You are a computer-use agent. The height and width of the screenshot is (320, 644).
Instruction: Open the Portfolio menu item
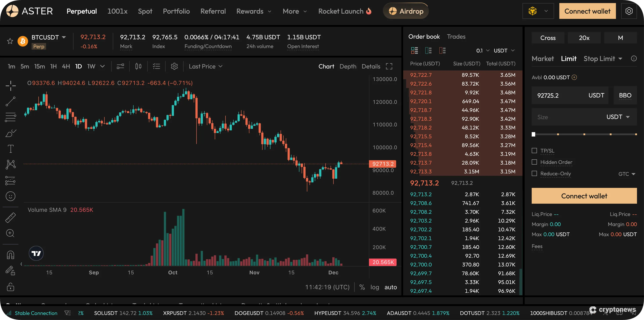176,11
